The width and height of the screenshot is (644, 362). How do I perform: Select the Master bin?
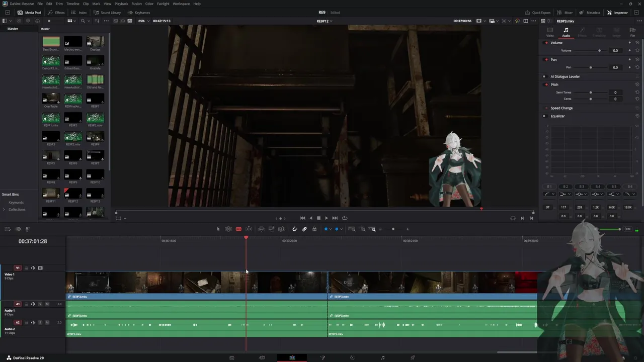pyautogui.click(x=13, y=29)
